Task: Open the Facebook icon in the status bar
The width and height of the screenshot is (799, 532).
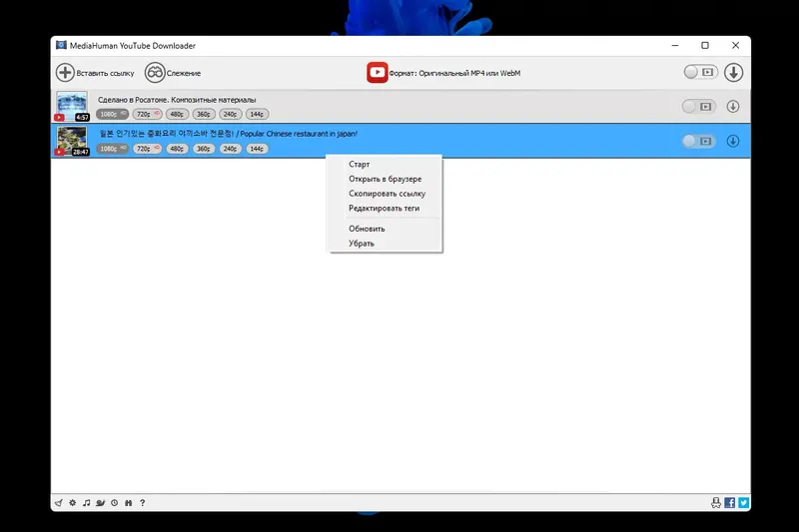Action: click(730, 503)
